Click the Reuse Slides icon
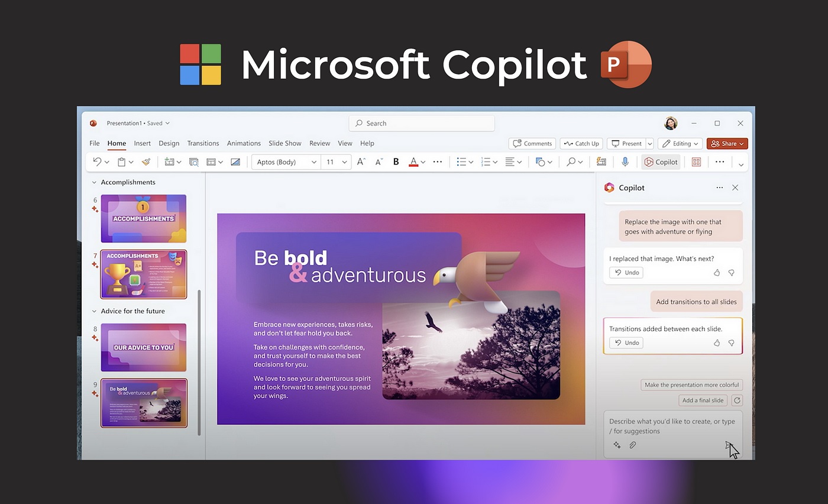The width and height of the screenshot is (828, 504). tap(193, 161)
